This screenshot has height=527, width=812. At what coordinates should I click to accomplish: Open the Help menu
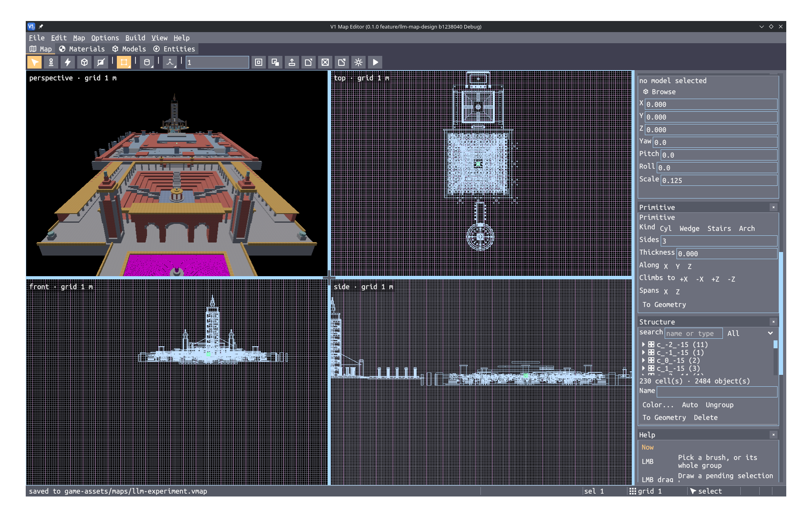click(x=181, y=38)
